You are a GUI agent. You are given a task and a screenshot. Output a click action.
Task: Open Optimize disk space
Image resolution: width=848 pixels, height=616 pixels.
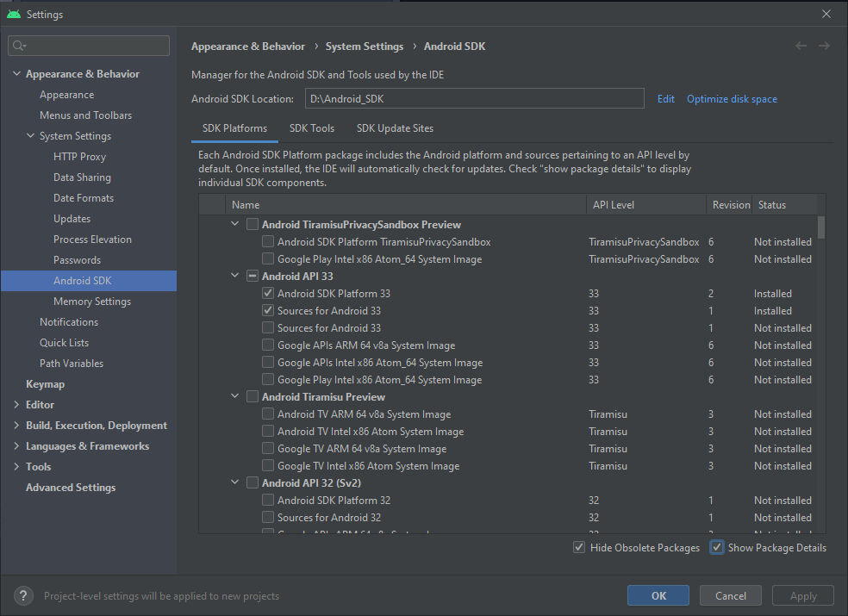pos(732,98)
